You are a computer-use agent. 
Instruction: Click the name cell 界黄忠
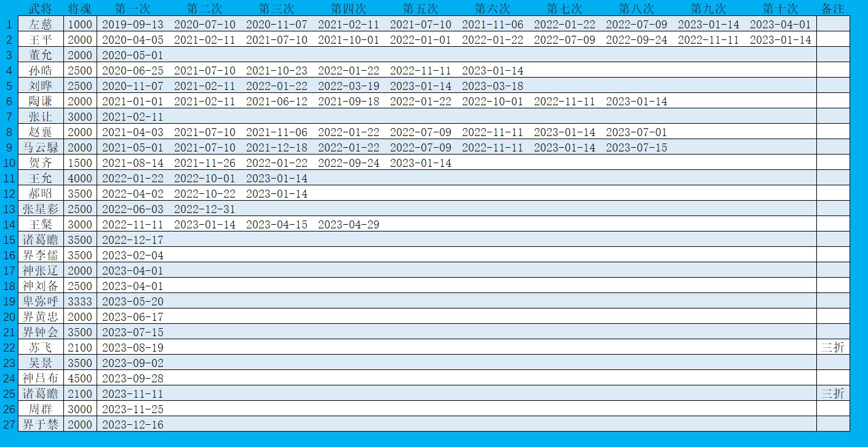click(x=41, y=317)
